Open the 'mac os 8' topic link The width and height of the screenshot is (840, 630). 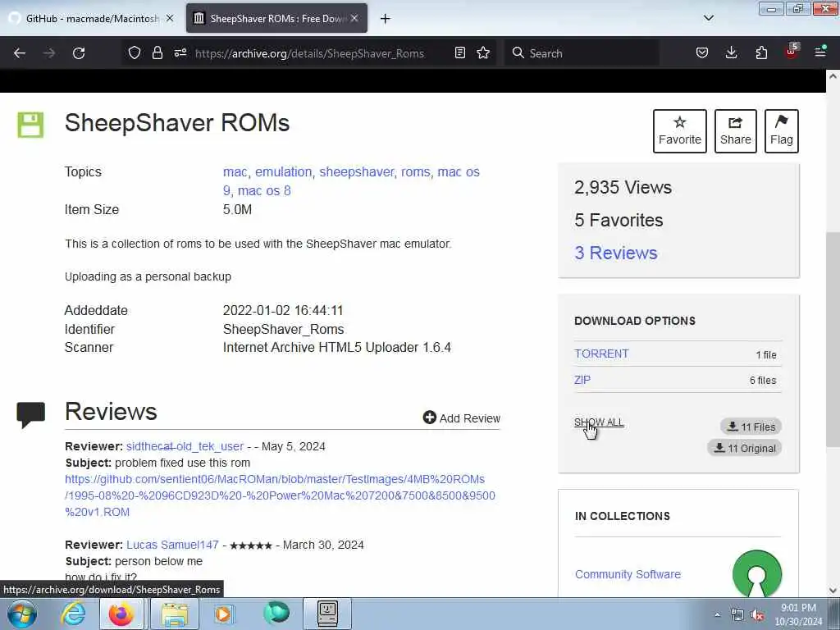[x=264, y=190]
